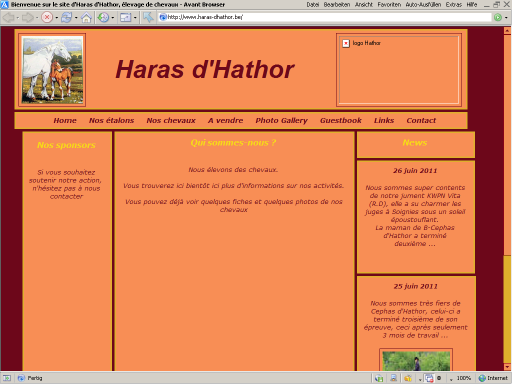This screenshot has width=512, height=384.
Task: Click the page scrollbar down arrow
Action: pos(507,367)
